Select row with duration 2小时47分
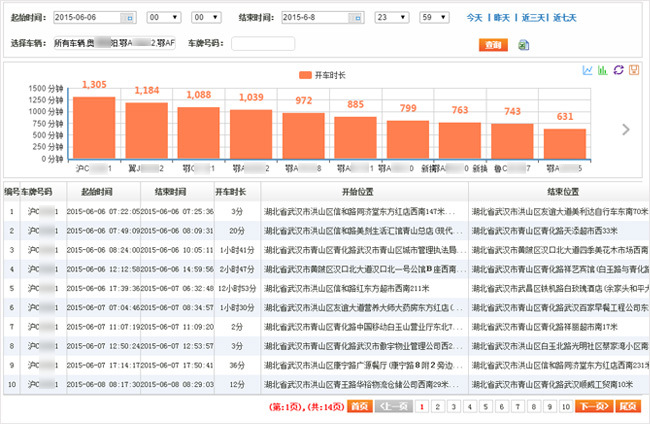This screenshot has height=424, width=650. click(x=326, y=269)
